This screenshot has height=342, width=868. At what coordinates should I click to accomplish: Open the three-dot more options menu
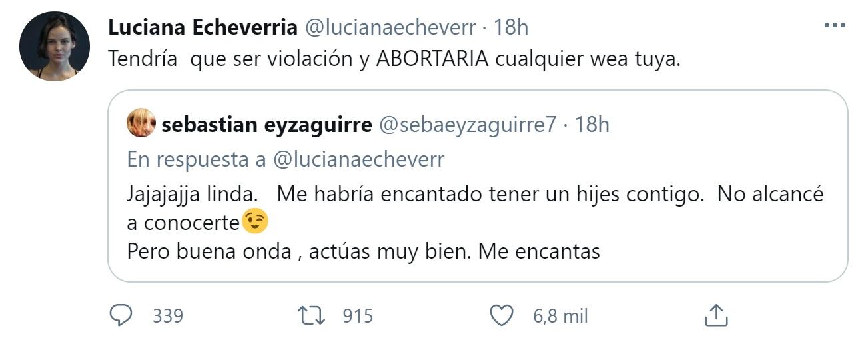(834, 25)
